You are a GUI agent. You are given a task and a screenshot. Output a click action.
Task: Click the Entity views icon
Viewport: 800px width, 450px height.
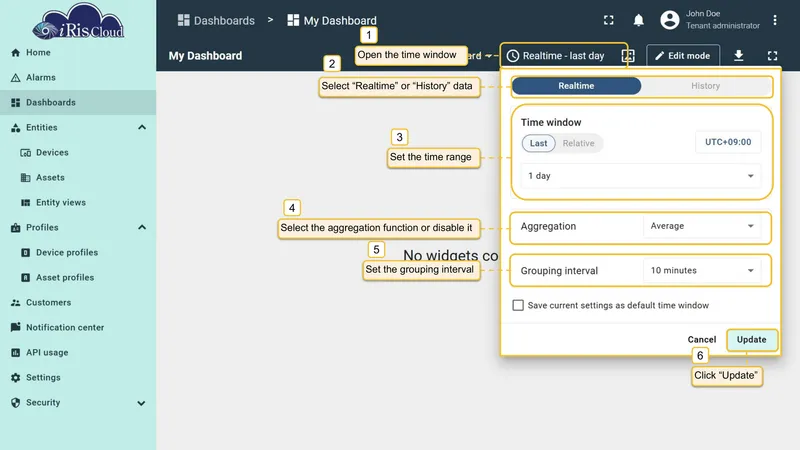26,203
